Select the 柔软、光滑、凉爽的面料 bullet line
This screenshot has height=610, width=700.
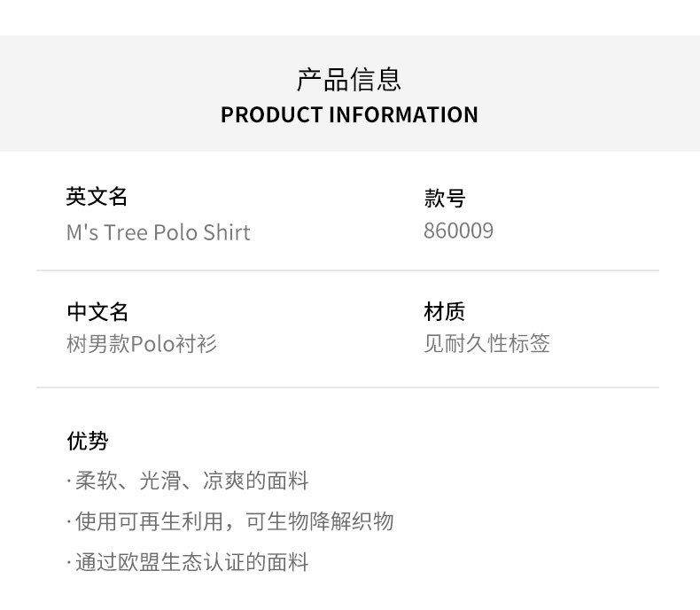(190, 481)
